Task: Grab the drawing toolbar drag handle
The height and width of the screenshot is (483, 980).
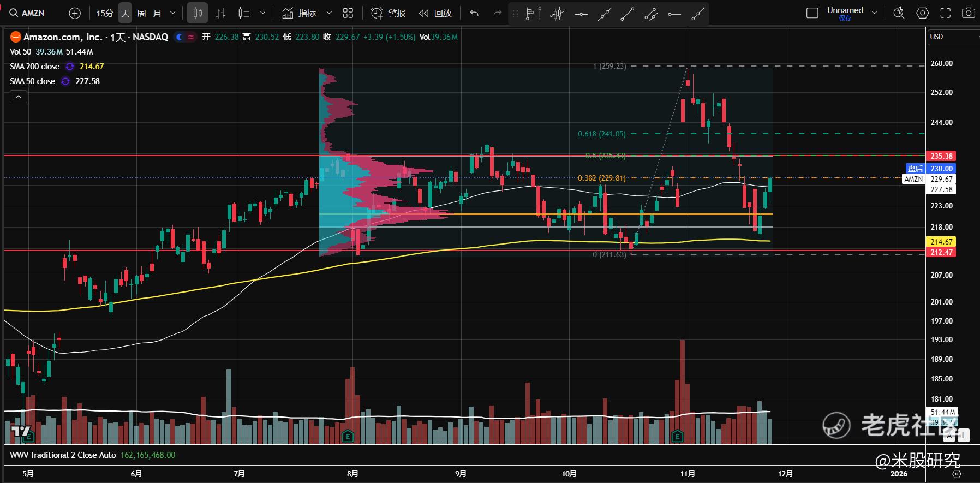Action: tap(515, 14)
